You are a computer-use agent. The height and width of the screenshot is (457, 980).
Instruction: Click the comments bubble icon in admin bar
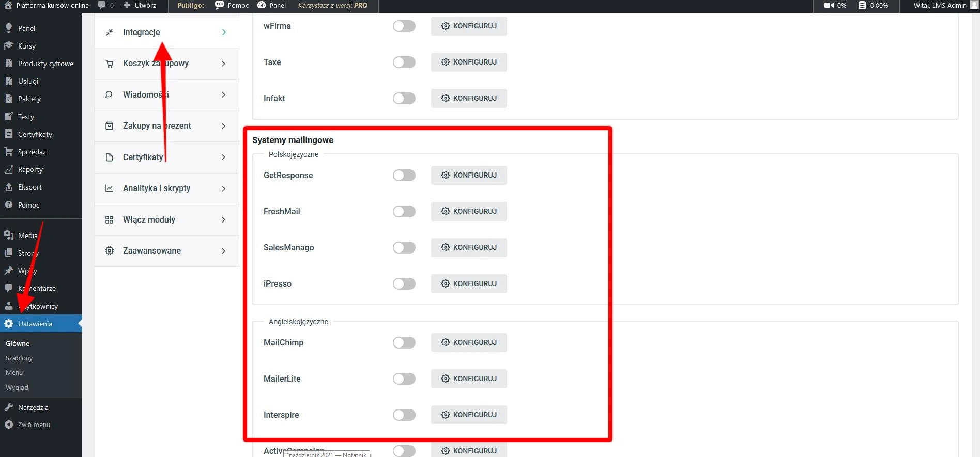point(102,5)
